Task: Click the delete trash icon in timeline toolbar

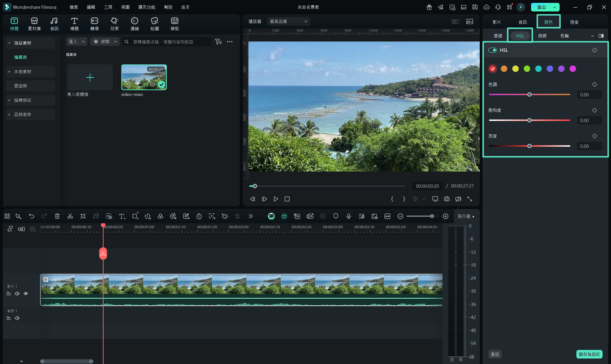Action: [x=57, y=216]
